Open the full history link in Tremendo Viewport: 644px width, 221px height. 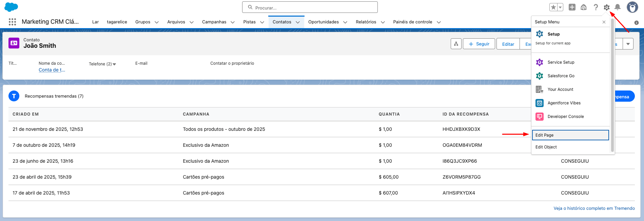pyautogui.click(x=594, y=208)
